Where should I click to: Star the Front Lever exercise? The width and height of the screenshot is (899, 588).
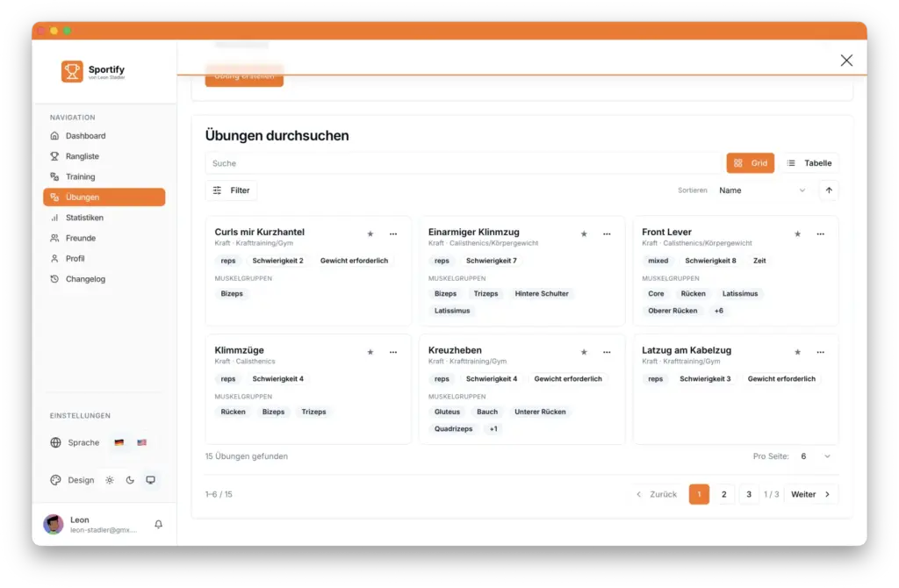click(798, 234)
